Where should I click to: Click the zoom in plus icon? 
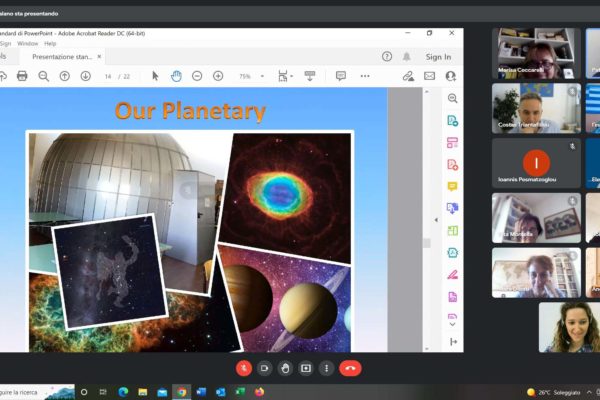pos(218,76)
